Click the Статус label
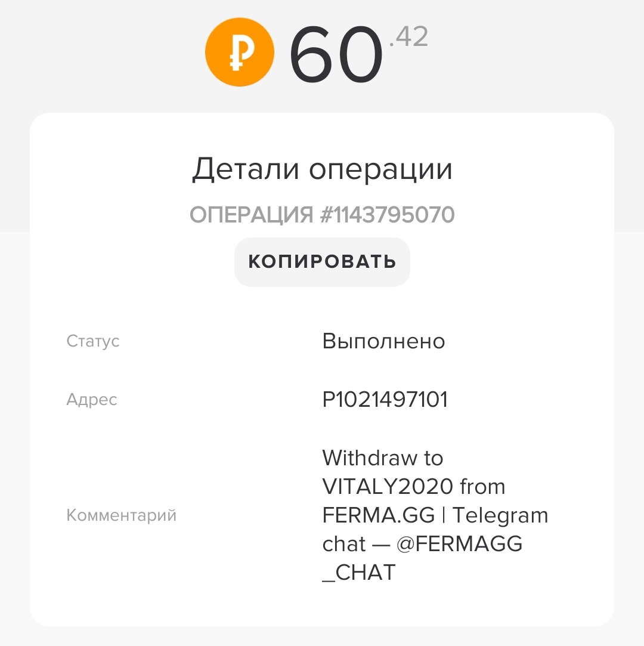 [93, 341]
